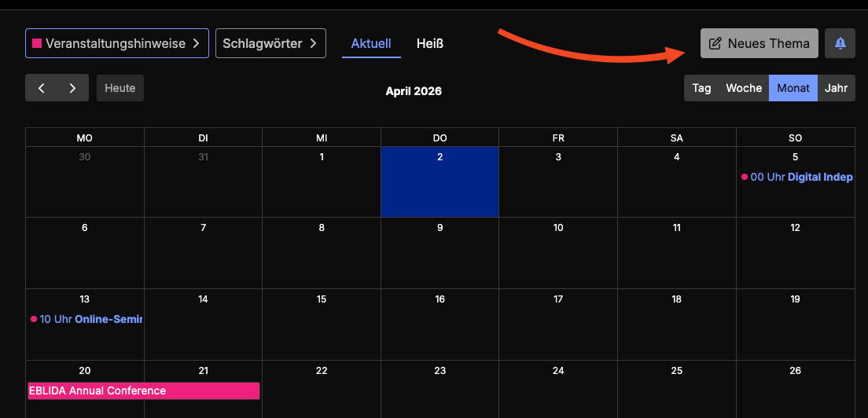Screen dimensions: 868x418
Task: Click the pink dot of Digital Independence event
Action: coord(744,178)
